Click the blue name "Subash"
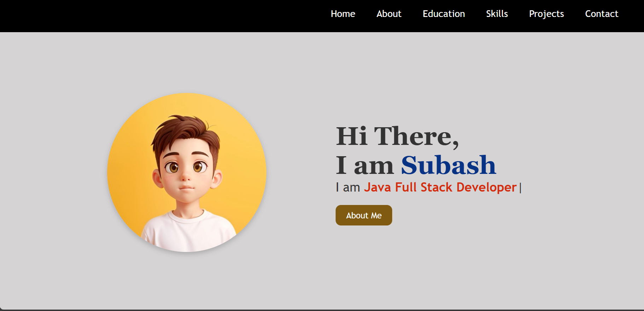Image resolution: width=644 pixels, height=311 pixels. click(x=448, y=165)
